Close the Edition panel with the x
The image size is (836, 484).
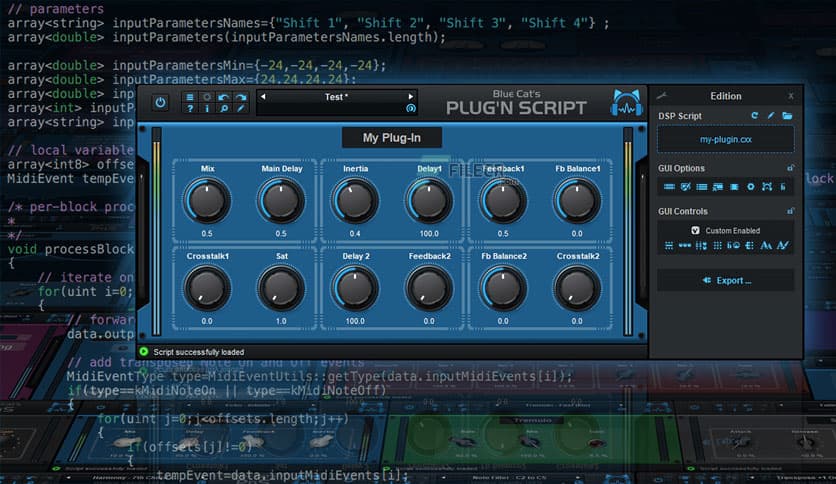click(x=791, y=96)
